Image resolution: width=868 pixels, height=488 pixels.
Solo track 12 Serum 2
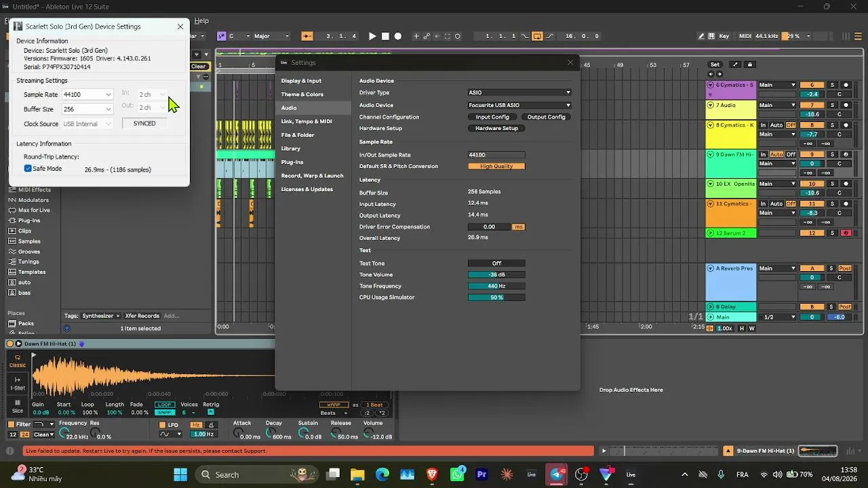[833, 233]
